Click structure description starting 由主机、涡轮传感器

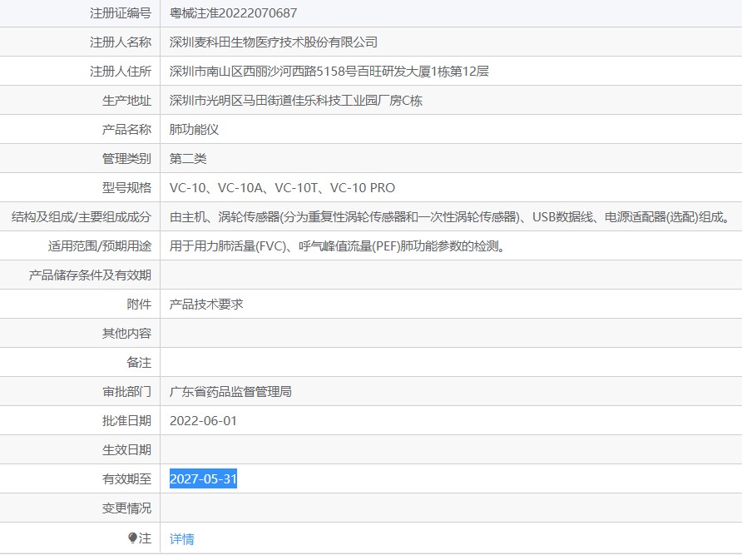click(x=450, y=217)
